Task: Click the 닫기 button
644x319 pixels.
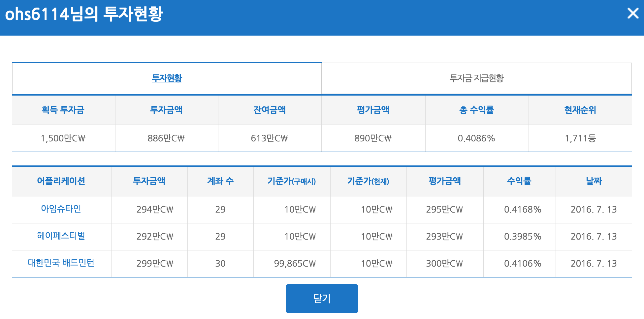Action: [322, 299]
